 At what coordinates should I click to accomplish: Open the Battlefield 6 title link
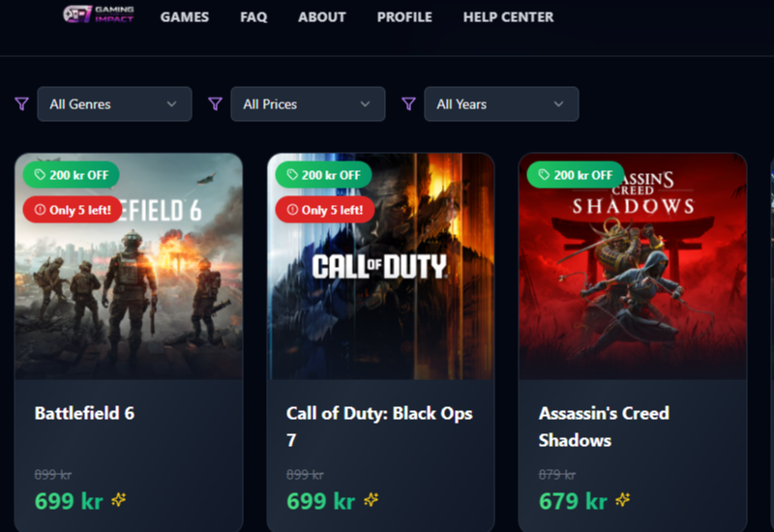pyautogui.click(x=84, y=413)
